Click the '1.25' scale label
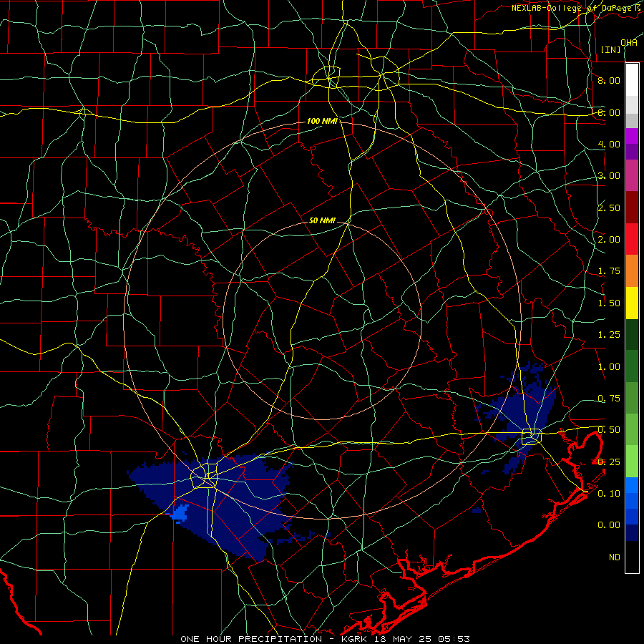644x644 pixels. [609, 335]
